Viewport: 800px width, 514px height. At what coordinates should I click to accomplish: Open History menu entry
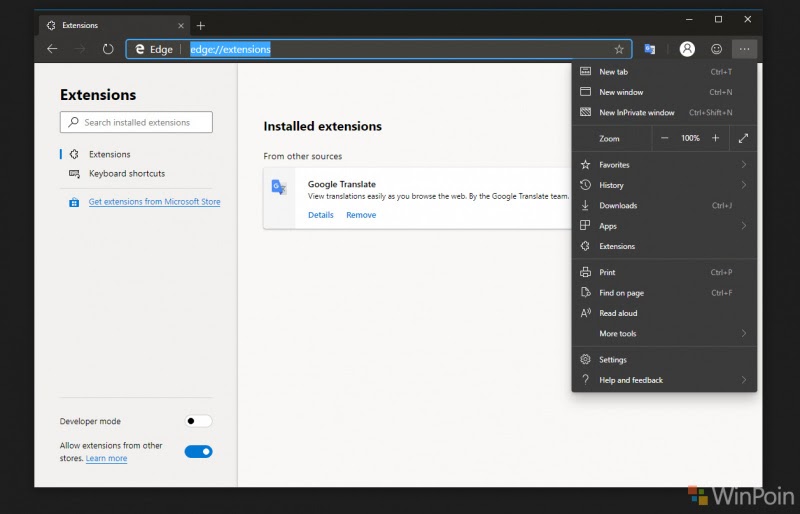coord(664,185)
